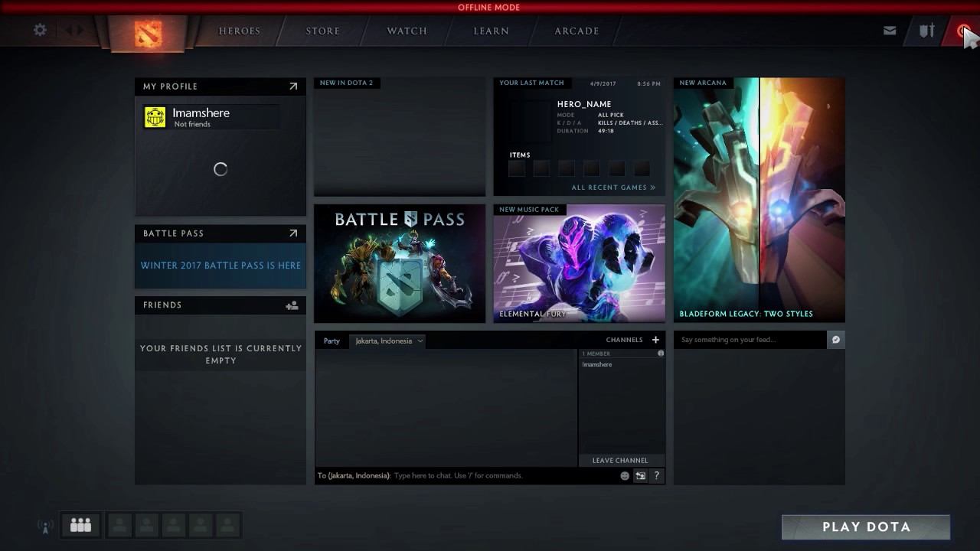980x551 pixels.
Task: Open the settings gear menu
Action: click(40, 31)
